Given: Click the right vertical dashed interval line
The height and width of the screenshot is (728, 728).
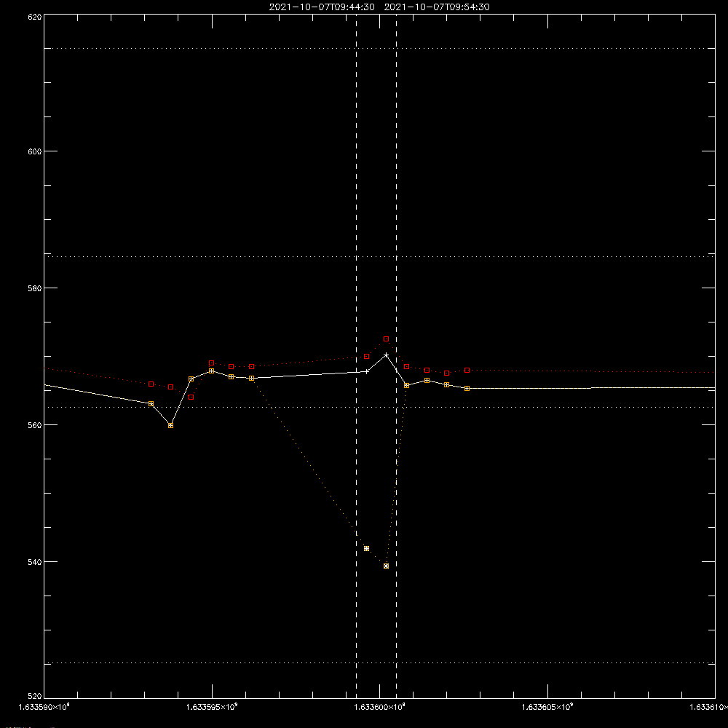Looking at the screenshot, I should pos(397,356).
